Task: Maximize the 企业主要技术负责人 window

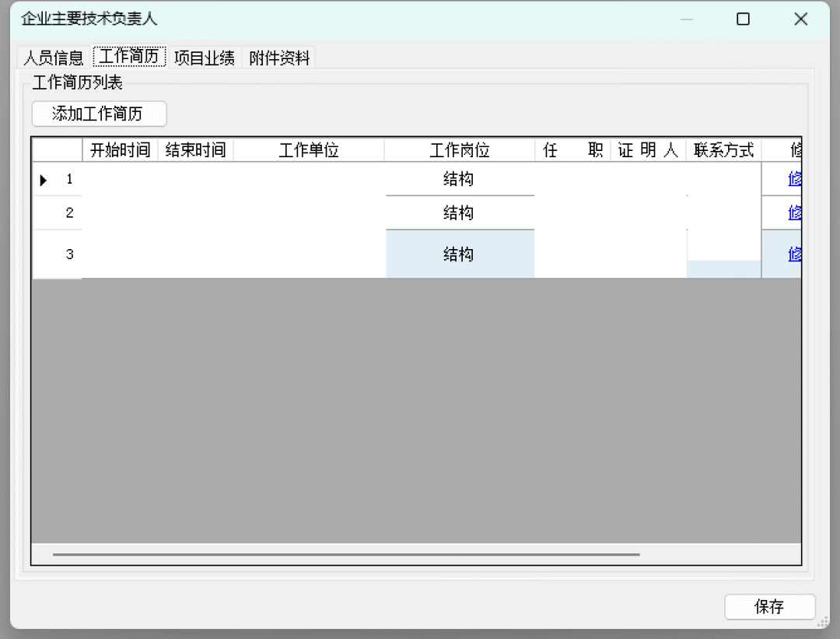Action: tap(743, 19)
